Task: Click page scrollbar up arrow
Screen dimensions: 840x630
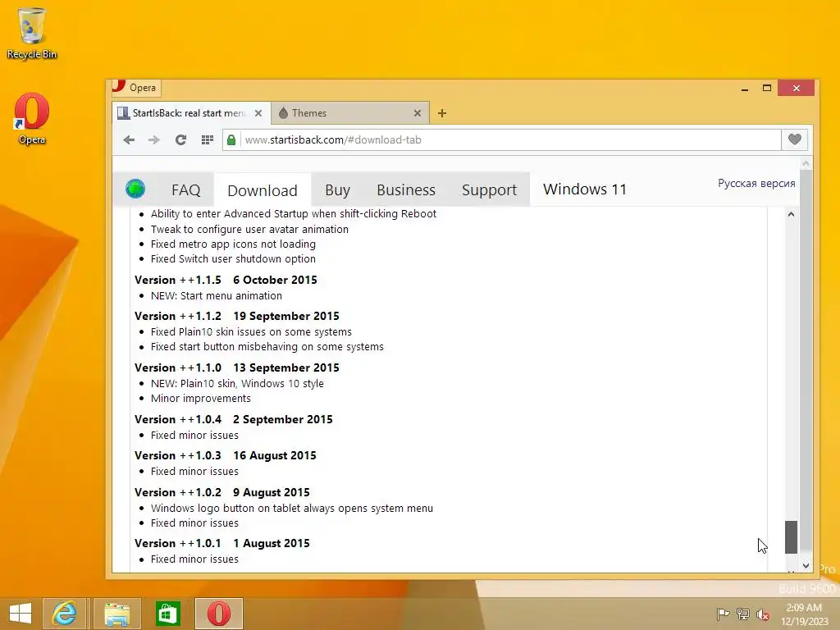Action: (806, 163)
